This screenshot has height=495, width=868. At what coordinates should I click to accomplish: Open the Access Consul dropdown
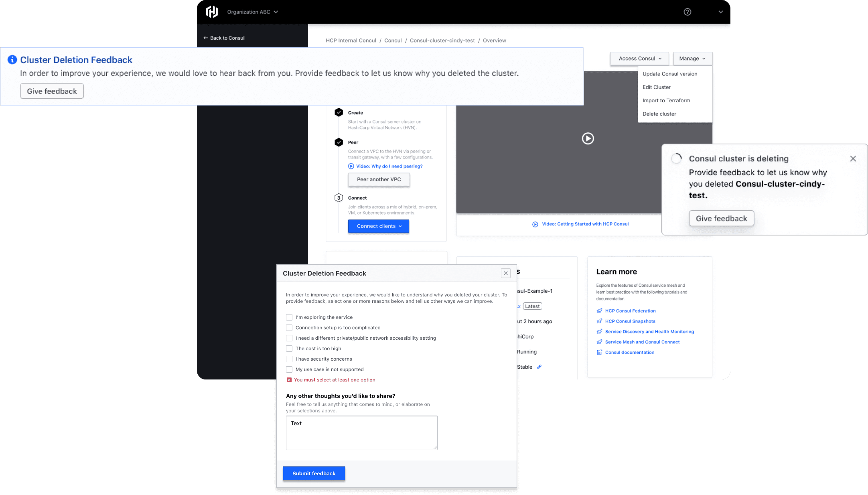click(639, 59)
